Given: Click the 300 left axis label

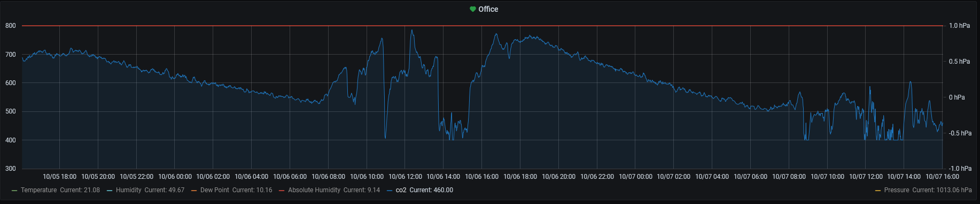Looking at the screenshot, I should [x=11, y=169].
